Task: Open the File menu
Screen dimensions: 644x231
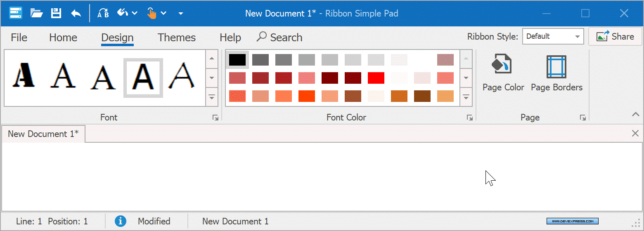Action: 19,38
